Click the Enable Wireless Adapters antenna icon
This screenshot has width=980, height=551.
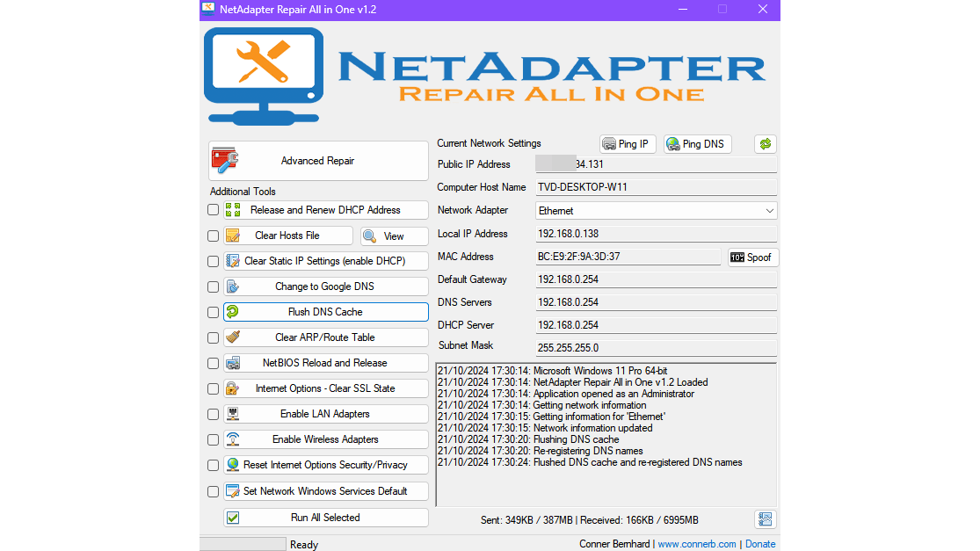pyautogui.click(x=233, y=439)
